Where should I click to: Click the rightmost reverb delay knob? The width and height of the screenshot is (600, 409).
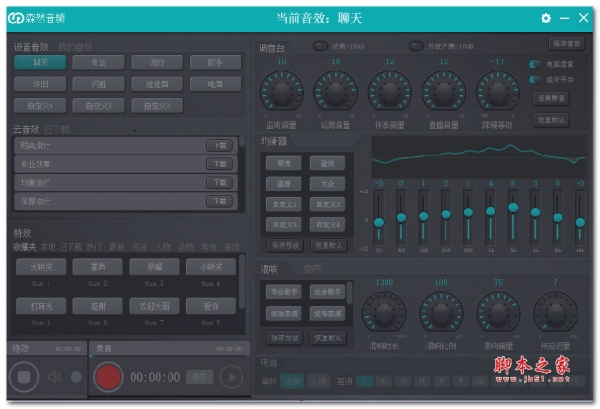coord(555,313)
